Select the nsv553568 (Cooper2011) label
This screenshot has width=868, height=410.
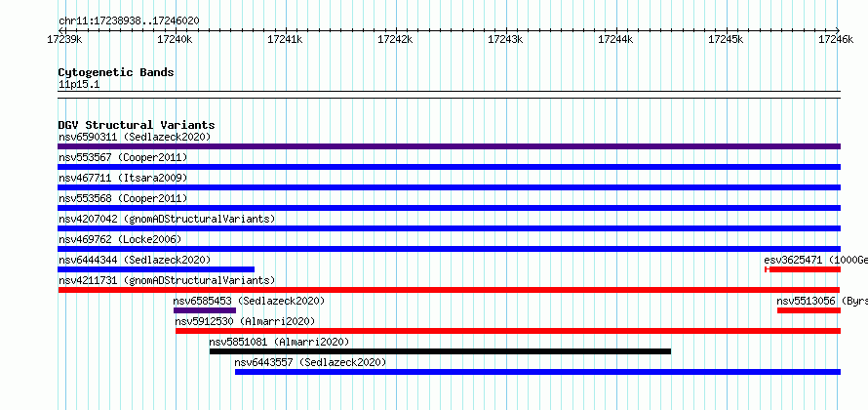point(123,198)
